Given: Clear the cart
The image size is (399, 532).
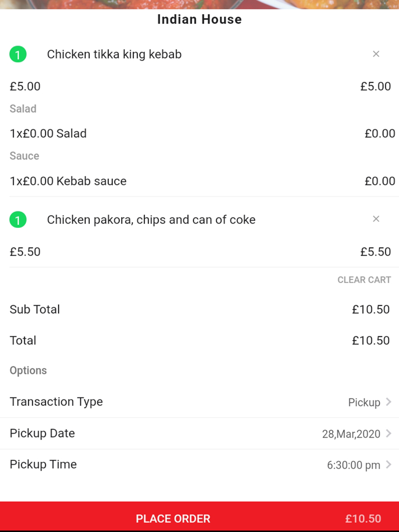Looking at the screenshot, I should 364,280.
